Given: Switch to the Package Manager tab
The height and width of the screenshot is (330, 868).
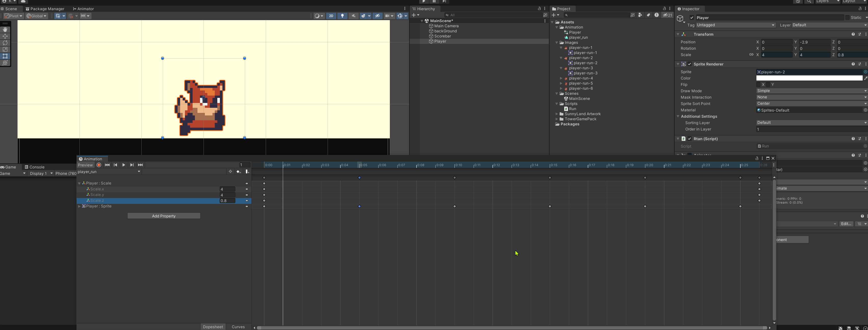Looking at the screenshot, I should click(x=45, y=9).
